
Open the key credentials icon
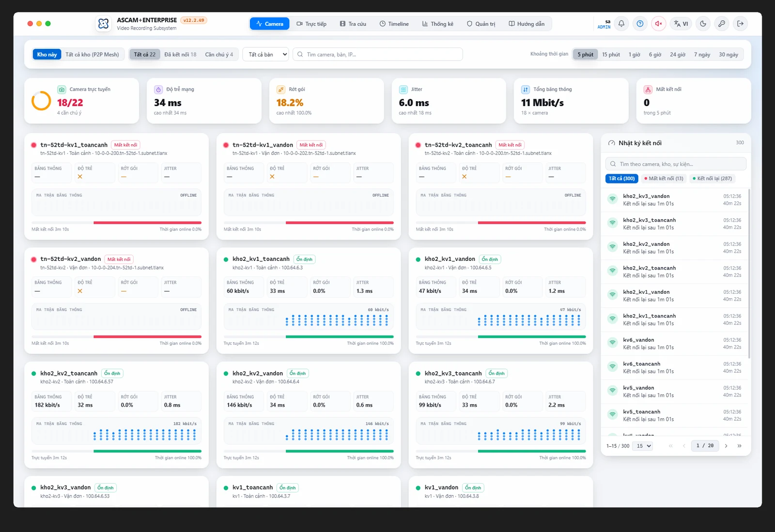point(722,24)
